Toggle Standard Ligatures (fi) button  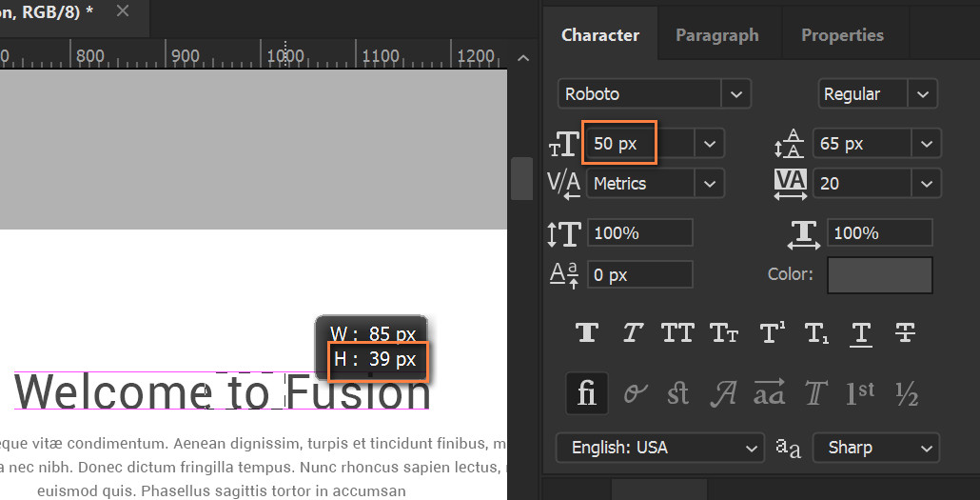(x=587, y=393)
